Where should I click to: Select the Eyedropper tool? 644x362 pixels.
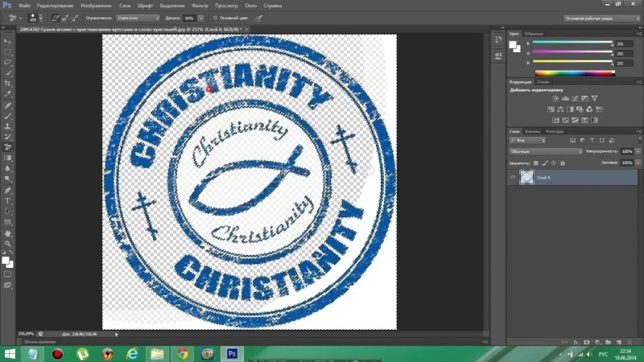coord(8,94)
